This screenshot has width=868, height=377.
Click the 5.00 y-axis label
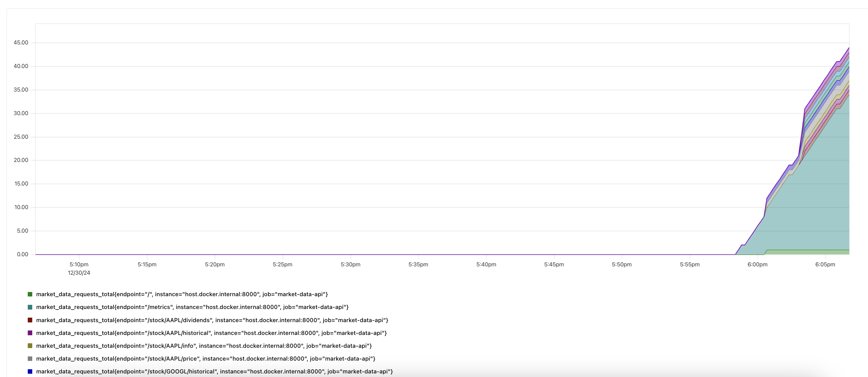pyautogui.click(x=23, y=231)
